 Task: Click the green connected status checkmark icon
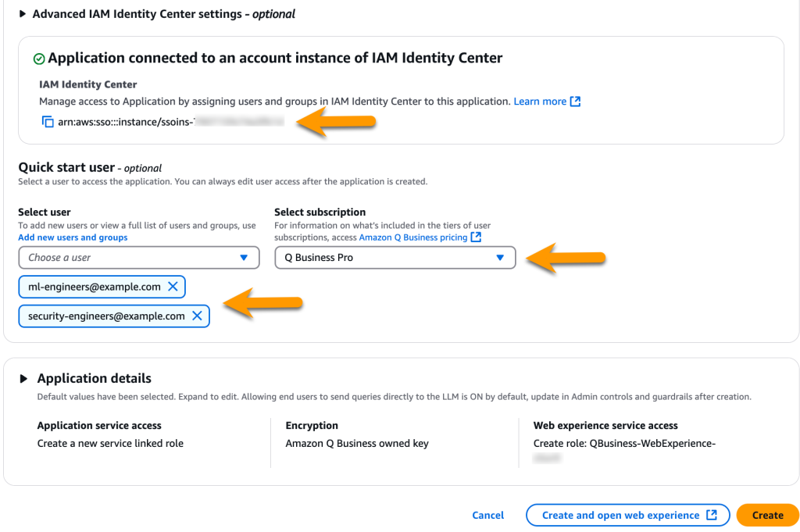[x=39, y=59]
